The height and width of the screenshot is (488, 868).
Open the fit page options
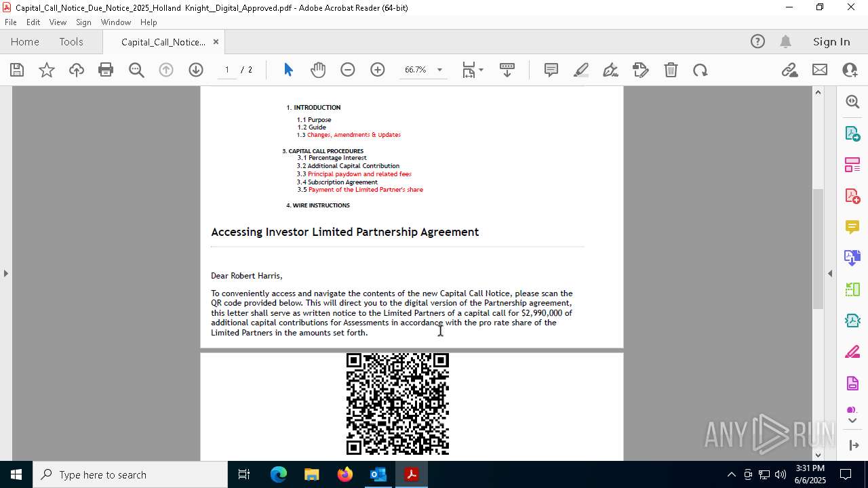(473, 70)
